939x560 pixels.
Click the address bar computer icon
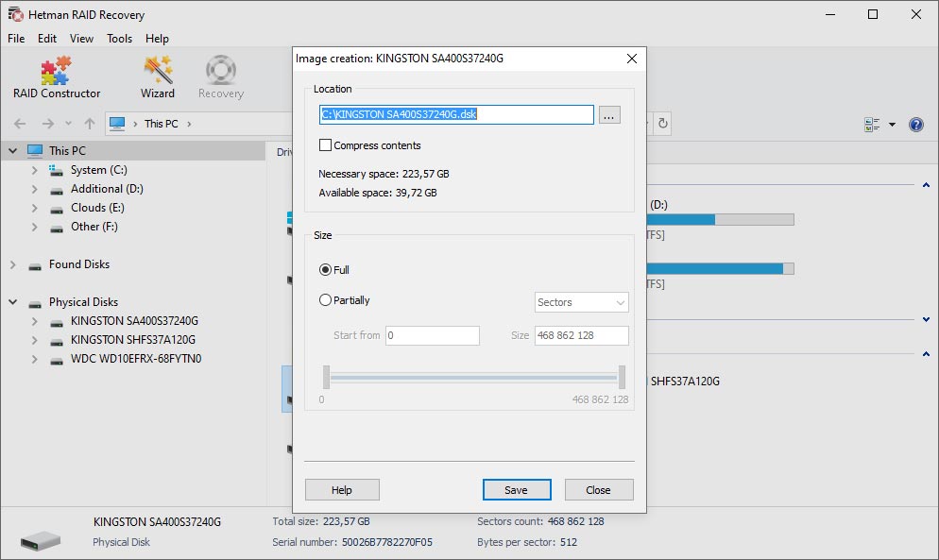point(117,124)
